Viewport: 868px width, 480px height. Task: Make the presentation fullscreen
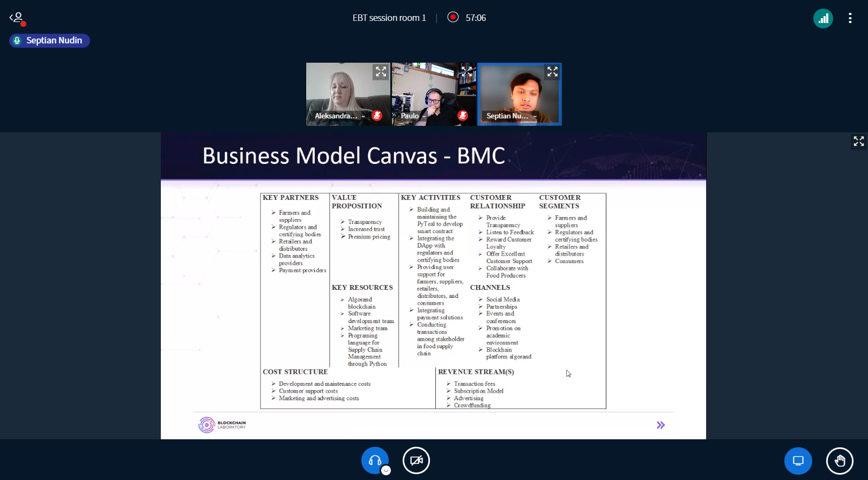coord(858,141)
